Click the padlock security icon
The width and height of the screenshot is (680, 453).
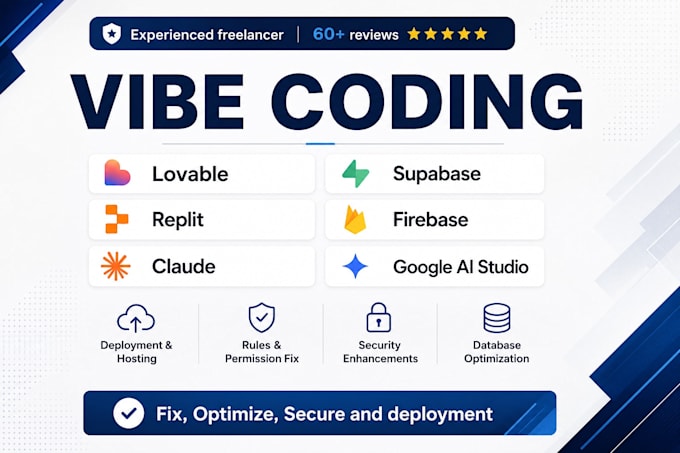[x=379, y=317]
